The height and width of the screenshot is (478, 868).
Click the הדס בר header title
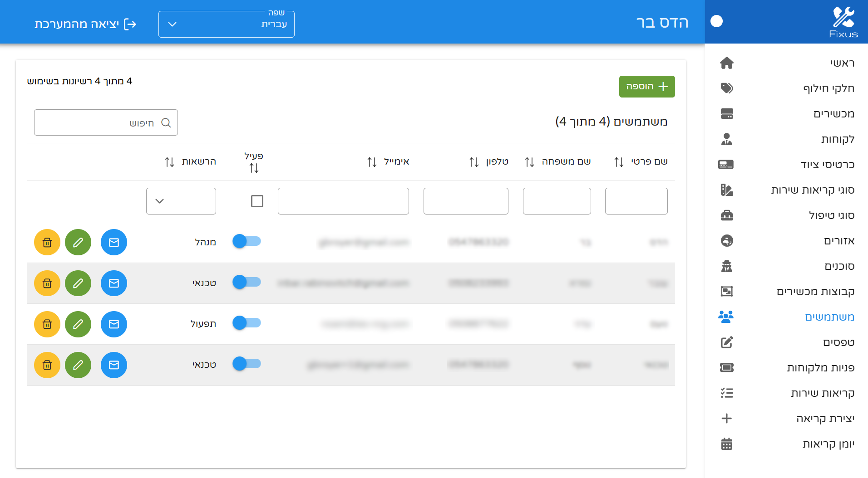click(x=662, y=22)
